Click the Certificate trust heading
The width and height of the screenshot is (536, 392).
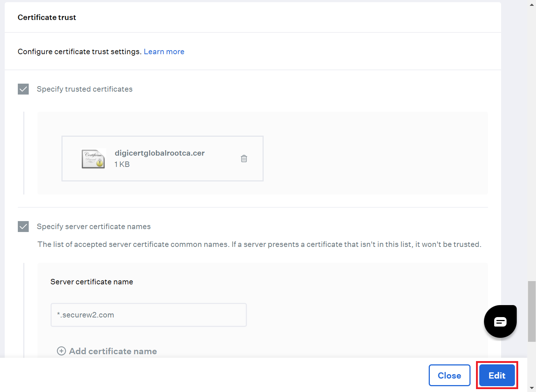coord(47,17)
